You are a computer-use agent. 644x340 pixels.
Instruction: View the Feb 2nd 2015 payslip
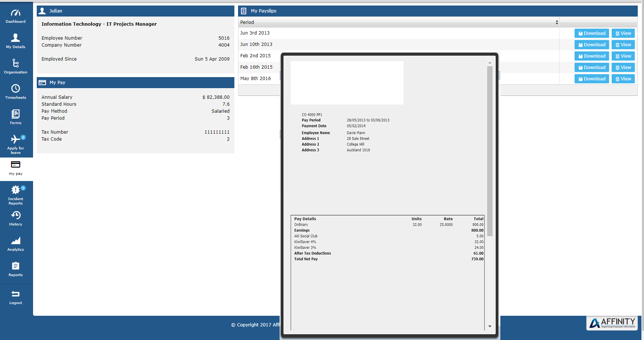(623, 56)
